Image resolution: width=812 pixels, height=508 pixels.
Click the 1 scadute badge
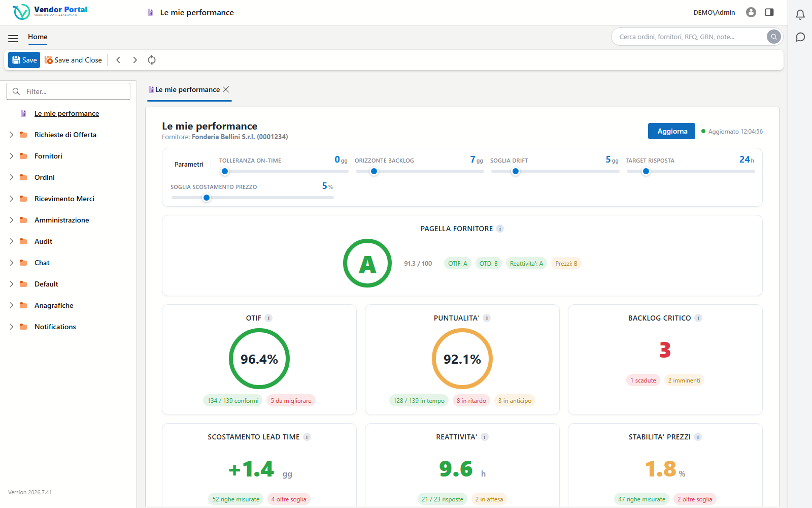(x=643, y=380)
